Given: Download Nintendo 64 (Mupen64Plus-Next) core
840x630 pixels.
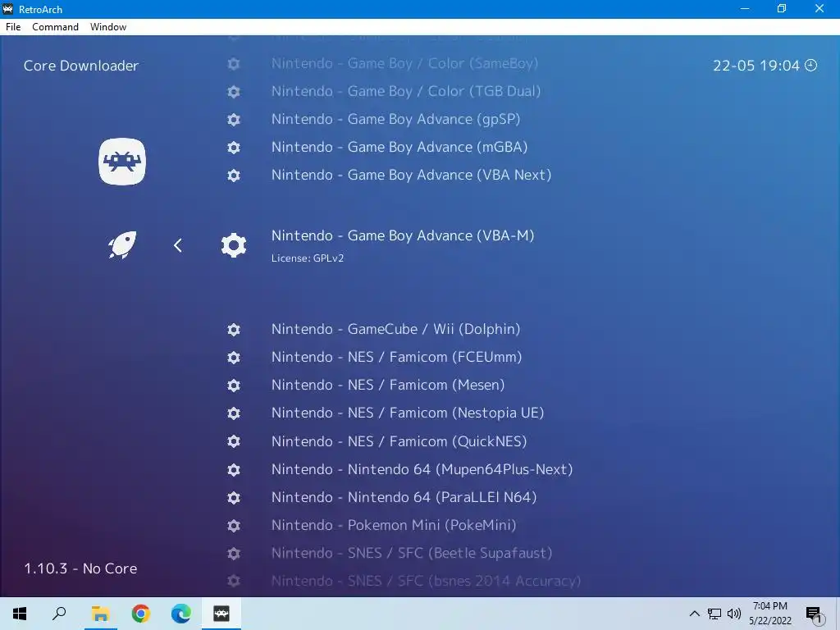Looking at the screenshot, I should click(422, 470).
